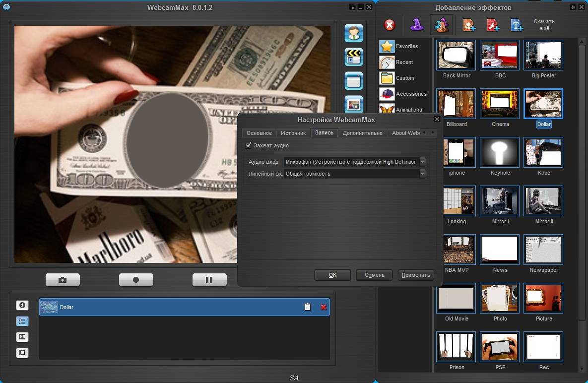Toggle the Захват аудио checkbox
The image size is (588, 383).
[248, 145]
